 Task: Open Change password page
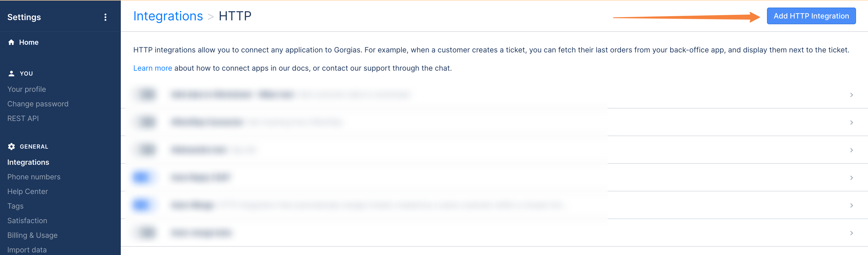click(38, 104)
